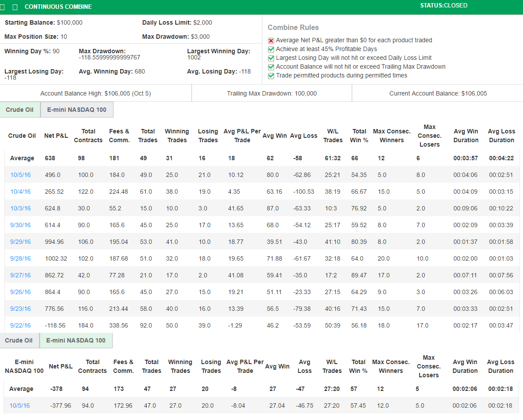View details for the 10/4/16 trading day
This screenshot has width=523, height=420.
click(x=20, y=192)
